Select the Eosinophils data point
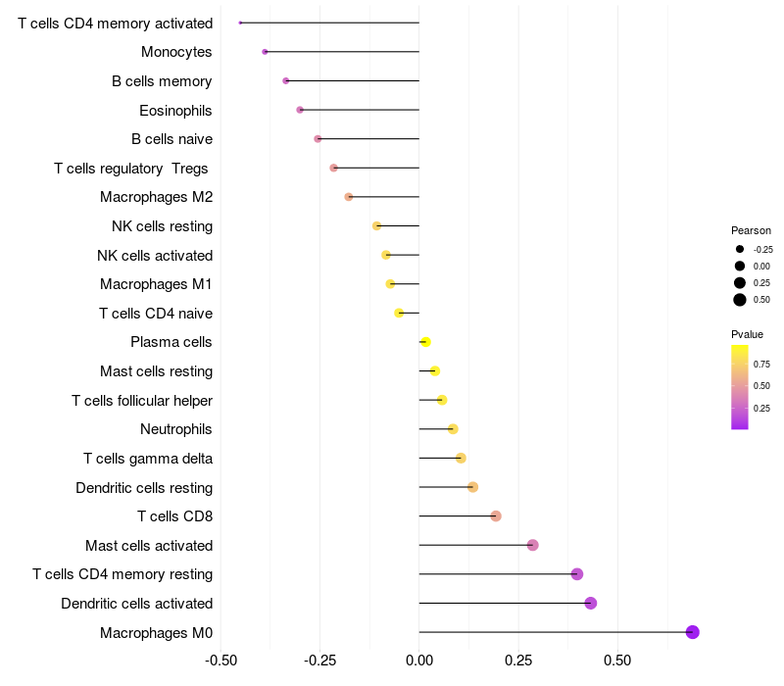The height and width of the screenshot is (686, 784). [300, 110]
